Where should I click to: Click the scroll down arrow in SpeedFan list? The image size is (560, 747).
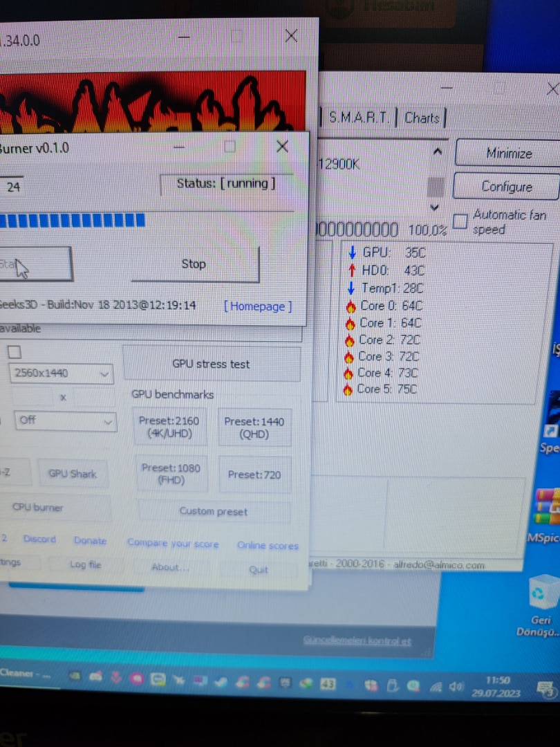435,207
